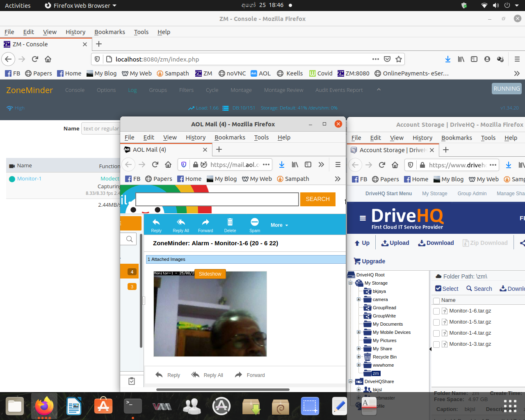
Task: Collapse ZoneMinder header with the up chevron
Action: (x=379, y=89)
